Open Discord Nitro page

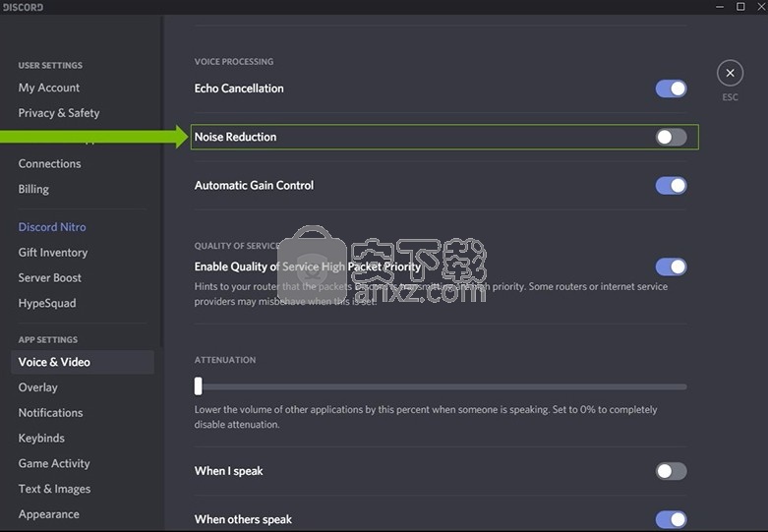pos(52,227)
